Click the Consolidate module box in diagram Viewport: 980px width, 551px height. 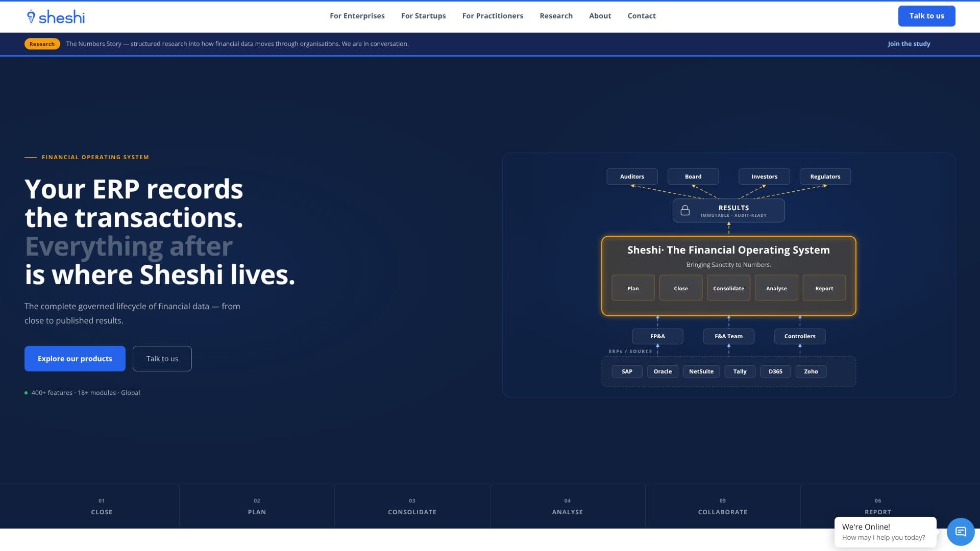tap(729, 288)
